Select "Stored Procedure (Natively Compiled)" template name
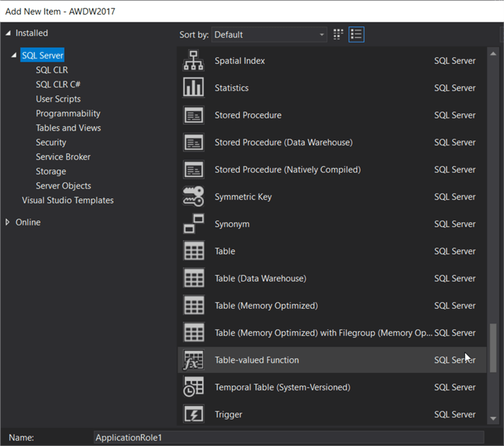 pyautogui.click(x=288, y=169)
